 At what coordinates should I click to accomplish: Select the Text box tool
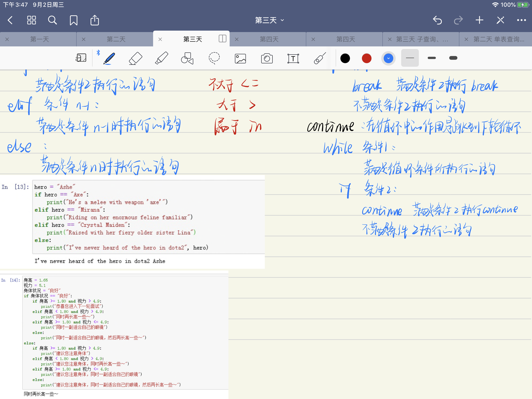tap(293, 58)
